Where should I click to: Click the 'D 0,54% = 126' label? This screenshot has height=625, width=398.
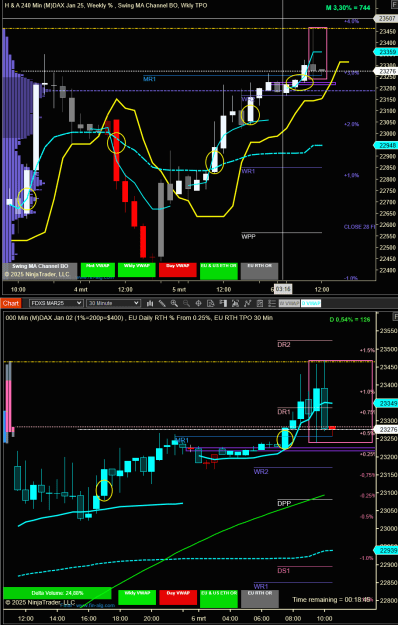click(x=350, y=319)
